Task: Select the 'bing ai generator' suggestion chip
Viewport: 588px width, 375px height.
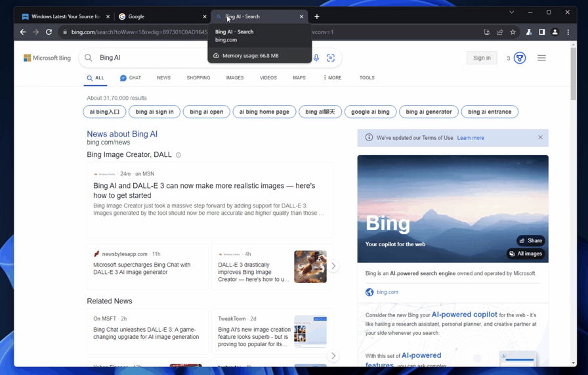Action: (429, 112)
